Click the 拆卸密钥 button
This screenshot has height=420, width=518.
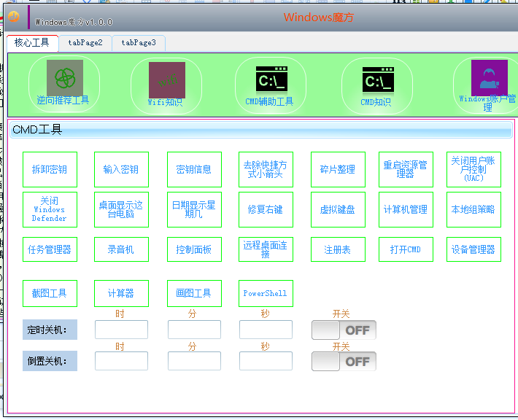click(x=50, y=169)
